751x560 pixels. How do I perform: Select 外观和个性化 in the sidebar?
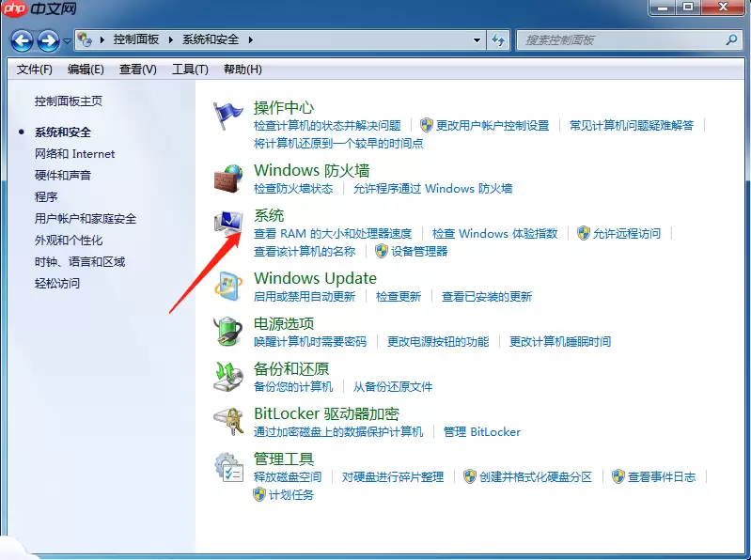[x=69, y=241]
